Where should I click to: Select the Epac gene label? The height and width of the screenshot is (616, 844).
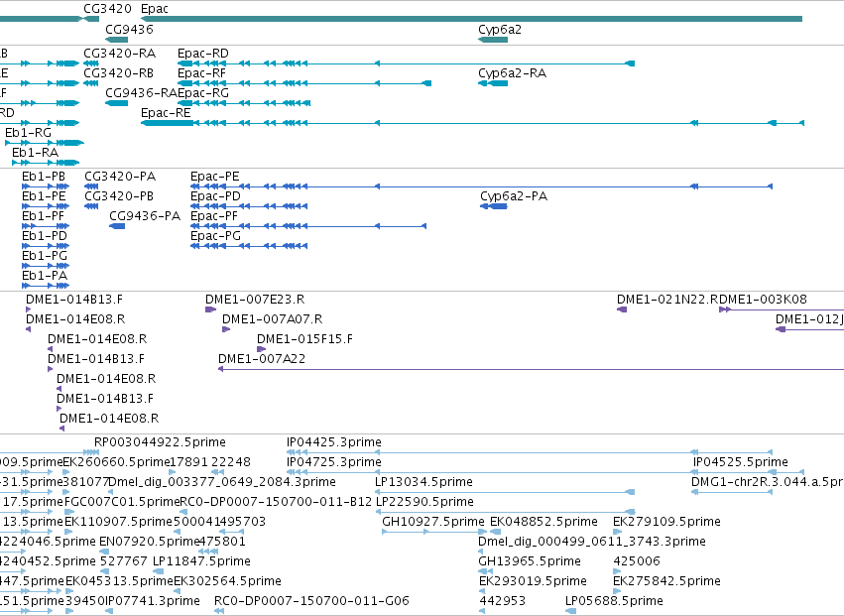tap(155, 9)
